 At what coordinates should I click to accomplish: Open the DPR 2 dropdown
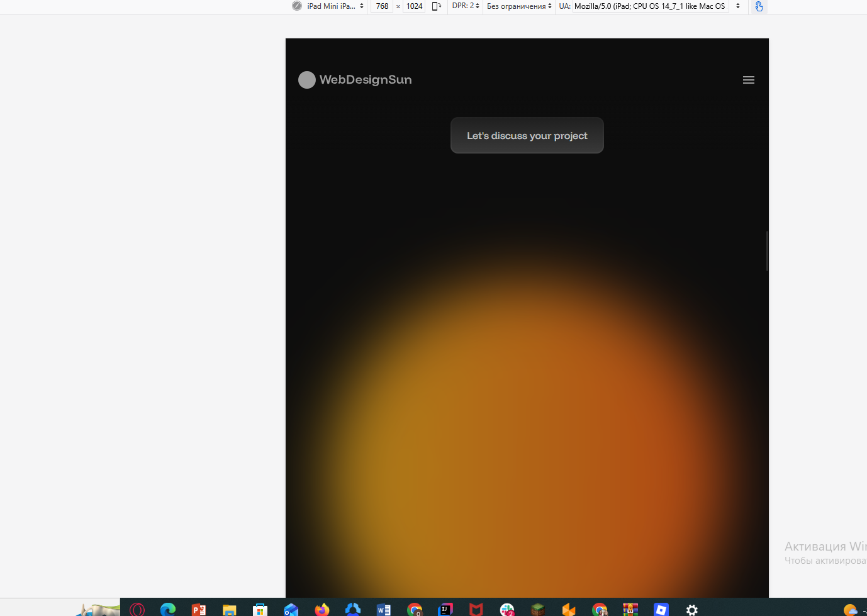(466, 6)
